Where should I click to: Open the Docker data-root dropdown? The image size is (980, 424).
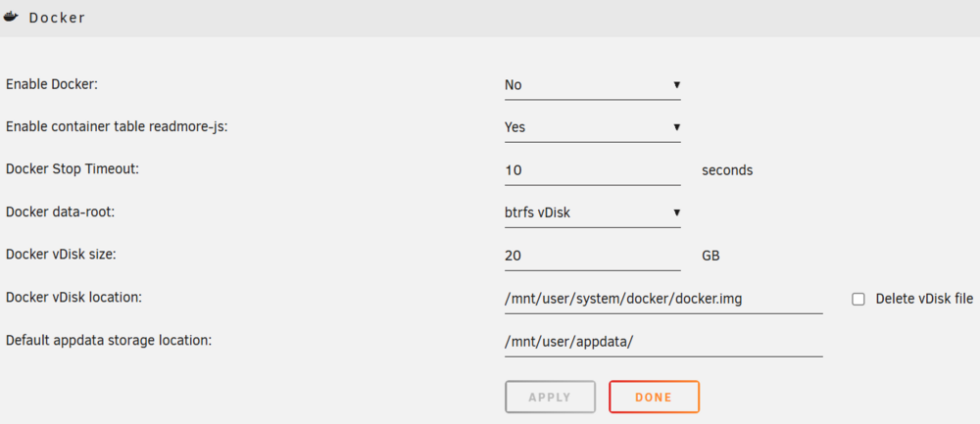pos(593,212)
